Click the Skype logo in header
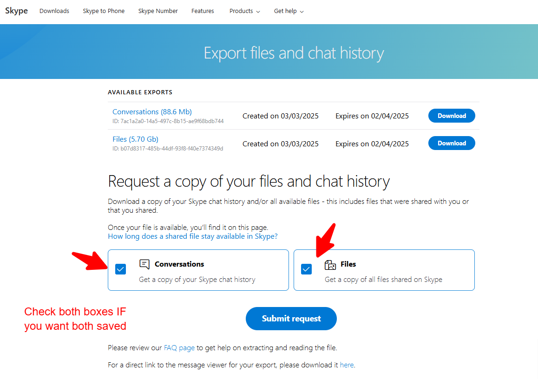The image size is (538, 392). [16, 11]
